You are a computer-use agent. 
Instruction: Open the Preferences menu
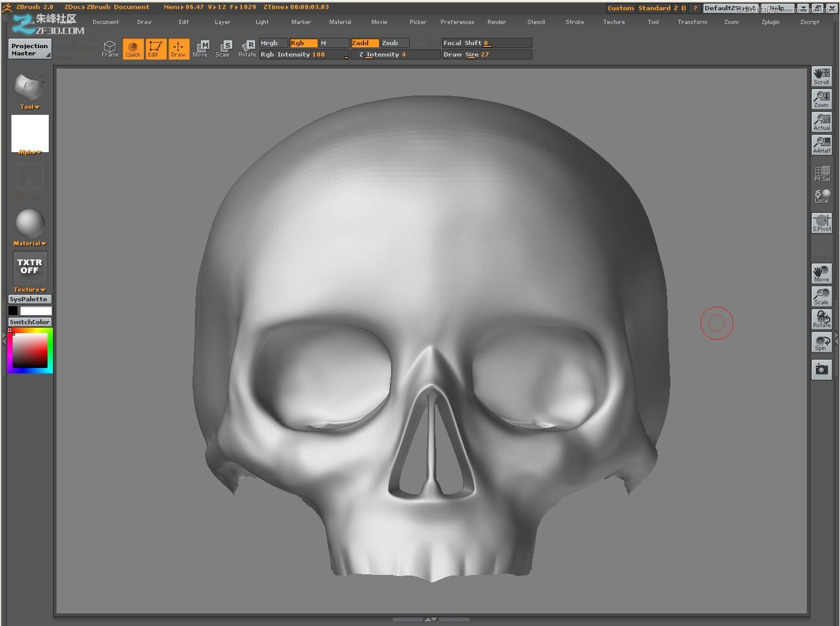point(457,22)
